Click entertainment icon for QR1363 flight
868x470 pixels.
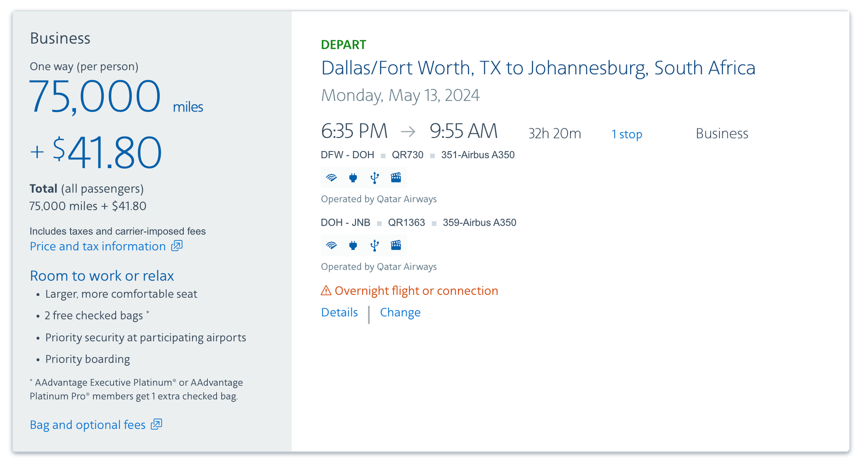[396, 245]
